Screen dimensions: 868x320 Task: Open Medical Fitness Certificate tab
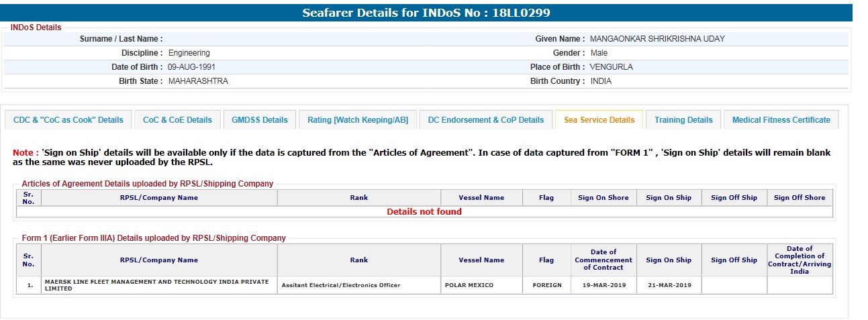tap(781, 120)
